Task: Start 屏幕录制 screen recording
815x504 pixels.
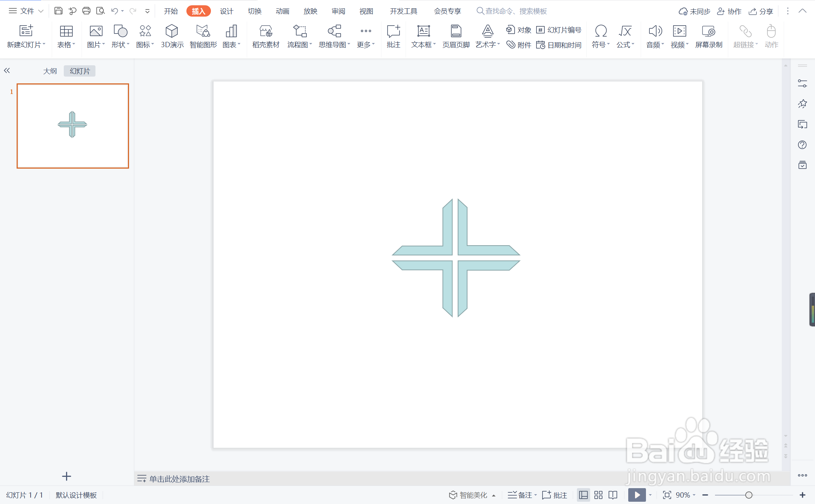Action: [708, 37]
